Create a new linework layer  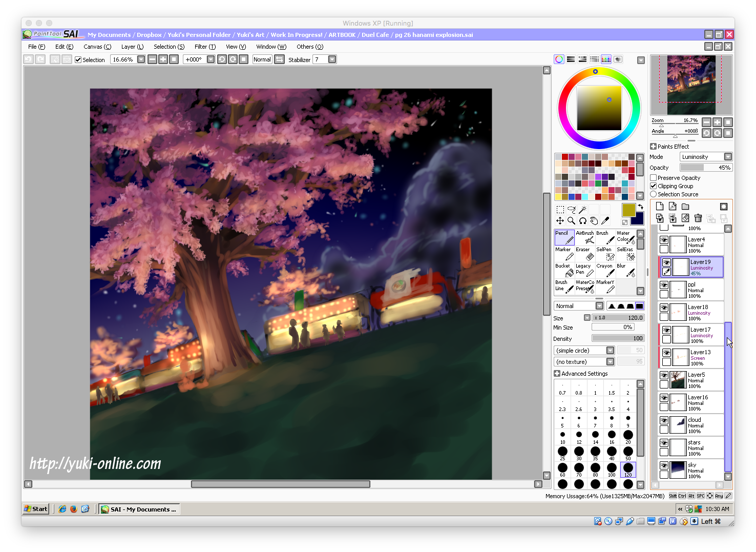(x=673, y=207)
